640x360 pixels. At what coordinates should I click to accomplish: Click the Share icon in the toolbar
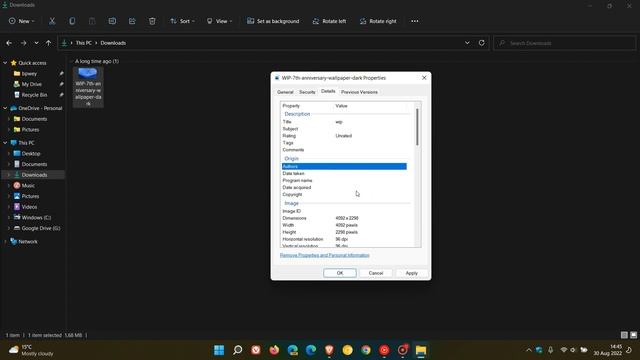point(132,21)
